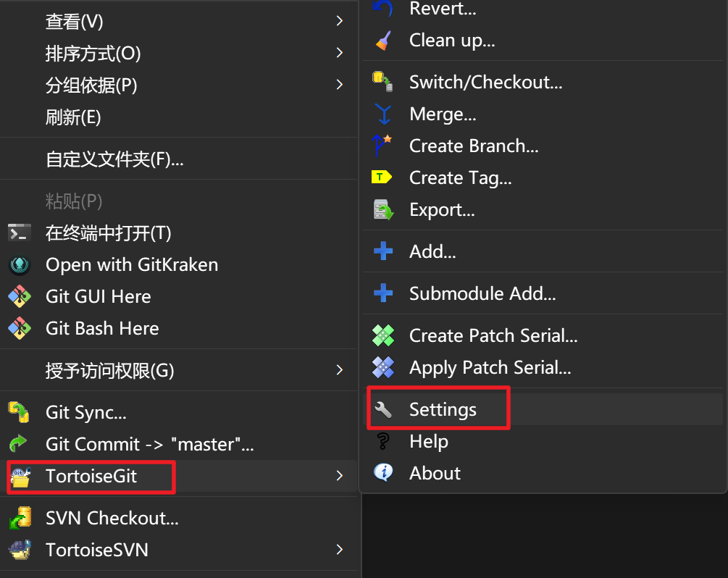The height and width of the screenshot is (578, 728).
Task: Click the Create Branch icon
Action: (382, 146)
